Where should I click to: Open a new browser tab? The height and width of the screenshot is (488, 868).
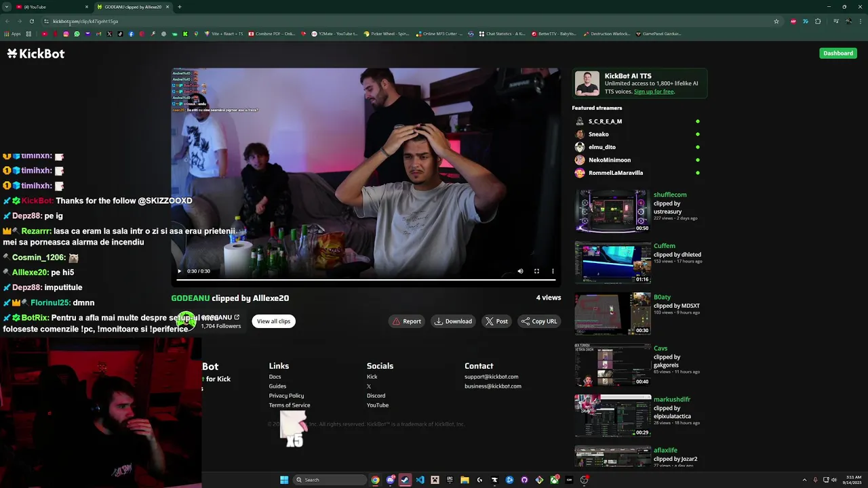[x=180, y=7]
